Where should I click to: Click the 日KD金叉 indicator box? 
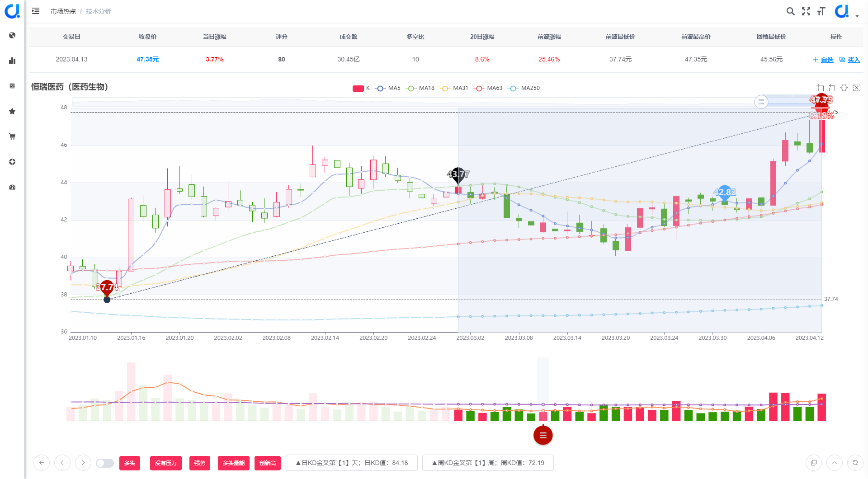(352, 463)
